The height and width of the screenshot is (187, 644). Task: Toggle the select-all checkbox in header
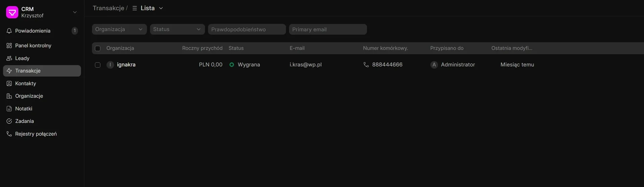coord(98,48)
